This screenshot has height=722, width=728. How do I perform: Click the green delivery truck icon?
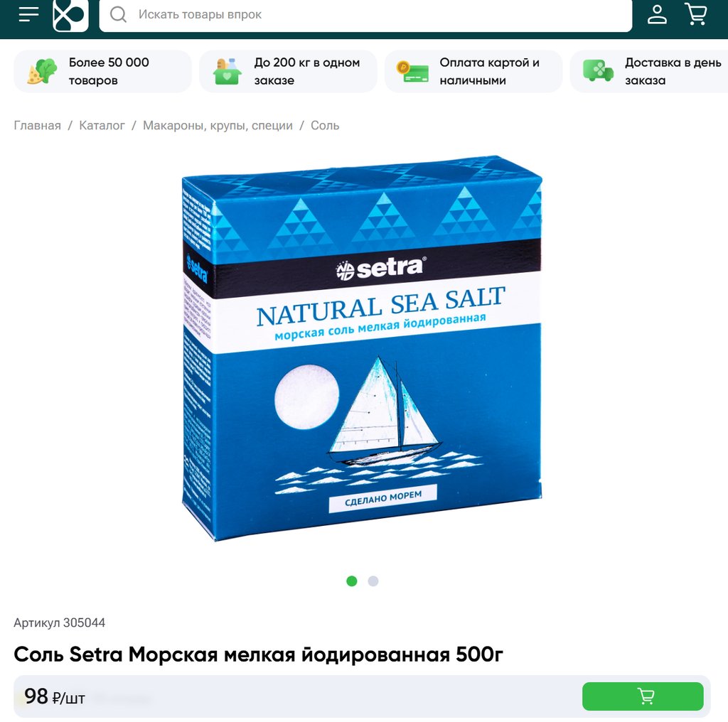click(x=598, y=70)
